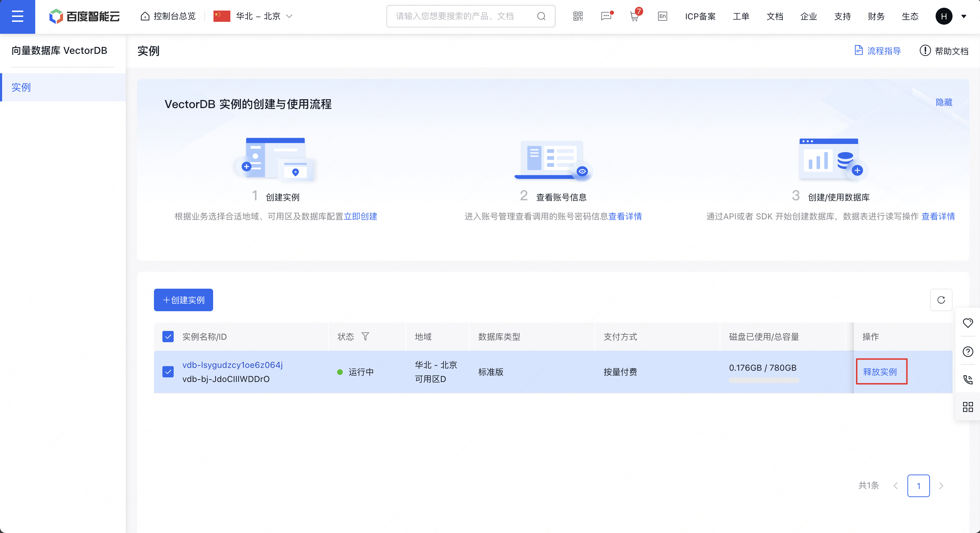Viewport: 980px width, 533px height.
Task: Open the QR code icon
Action: (x=578, y=16)
